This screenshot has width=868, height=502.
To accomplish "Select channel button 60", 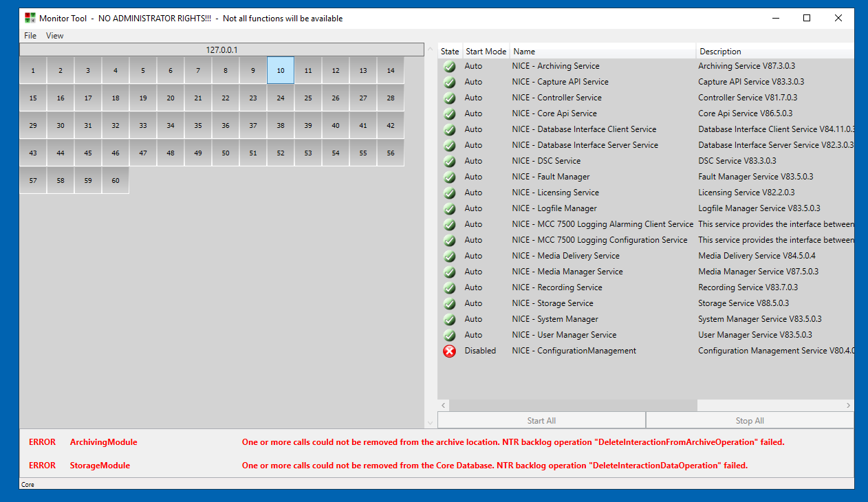I will tap(116, 181).
